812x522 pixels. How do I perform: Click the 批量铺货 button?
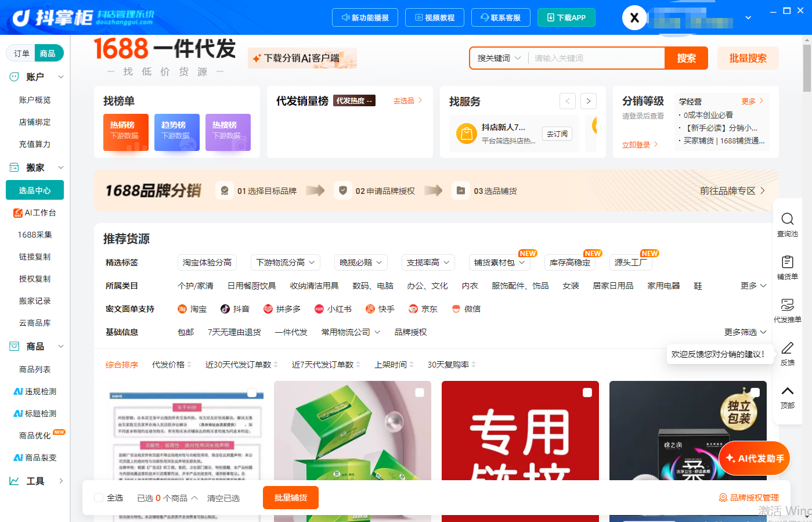click(291, 498)
